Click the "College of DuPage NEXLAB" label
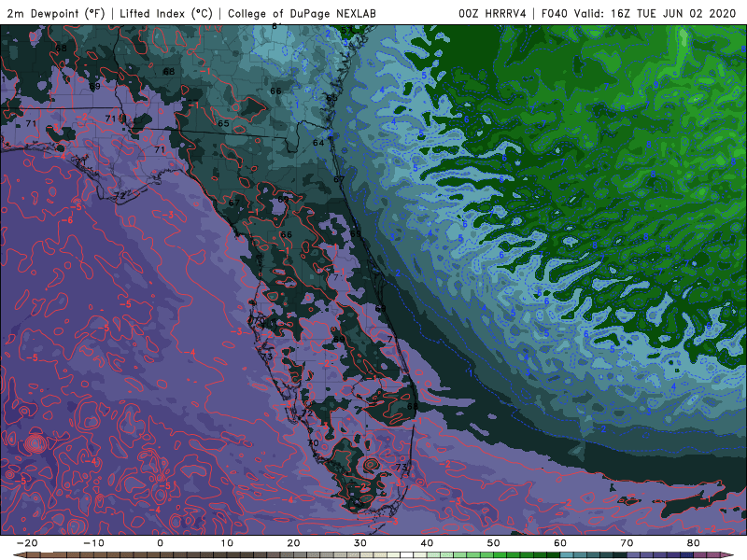 coord(302,13)
